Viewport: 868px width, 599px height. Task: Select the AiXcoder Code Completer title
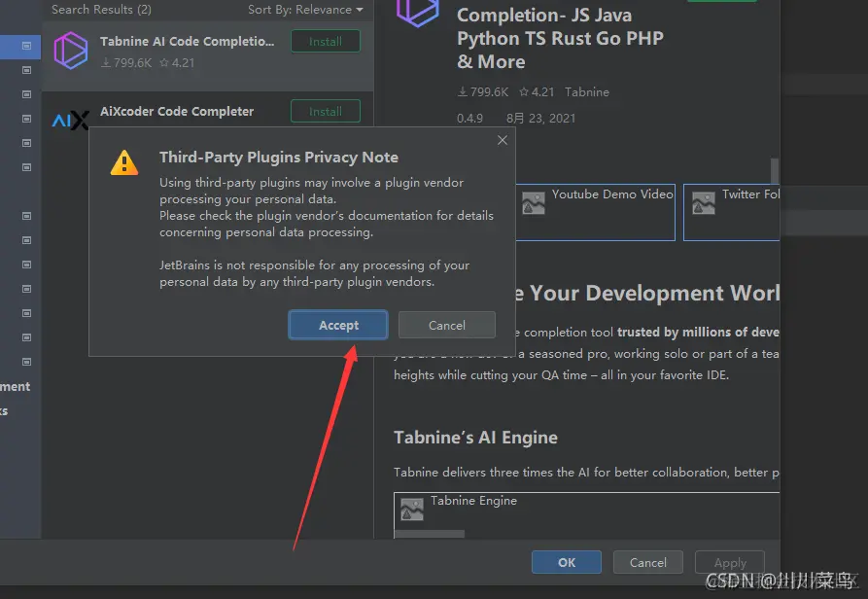coord(177,111)
